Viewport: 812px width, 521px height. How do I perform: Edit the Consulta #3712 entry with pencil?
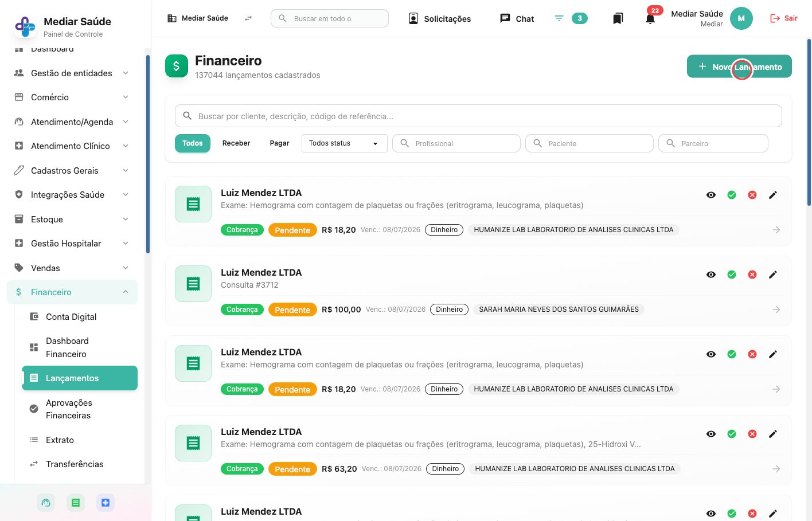[772, 275]
